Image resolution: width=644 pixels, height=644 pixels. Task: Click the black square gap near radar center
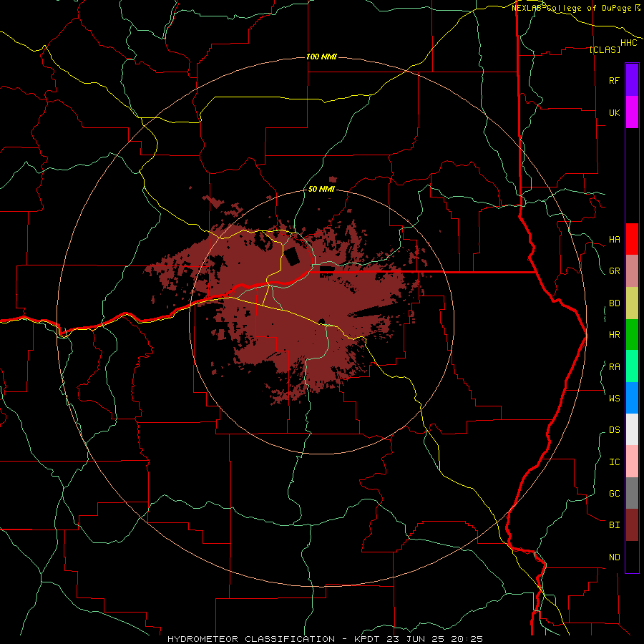coord(293,256)
